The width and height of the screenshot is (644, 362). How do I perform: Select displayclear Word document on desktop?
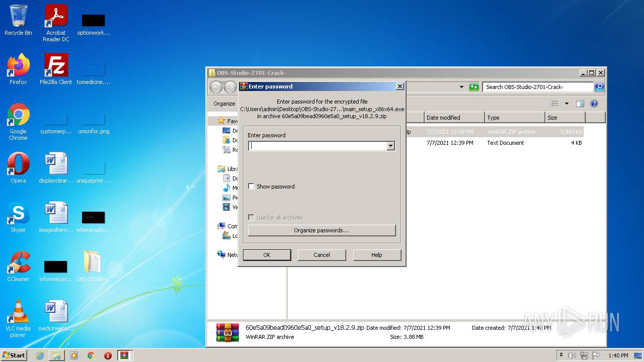56,168
